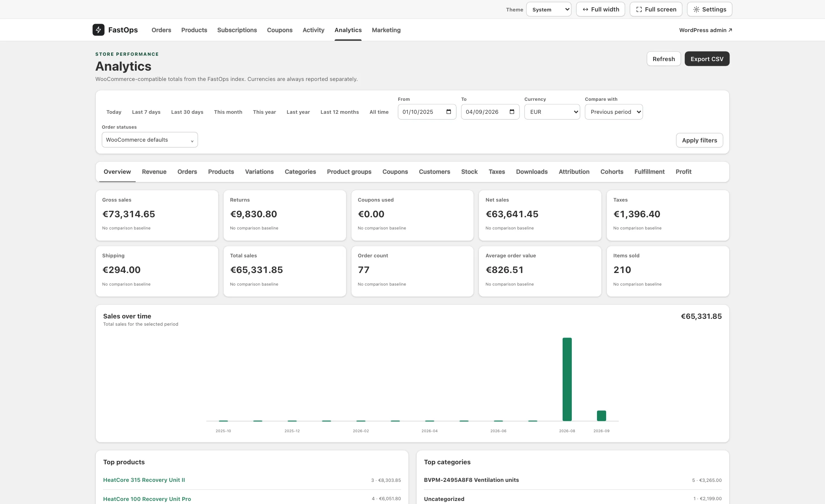
Task: Open the To date calendar picker icon
Action: point(512,112)
